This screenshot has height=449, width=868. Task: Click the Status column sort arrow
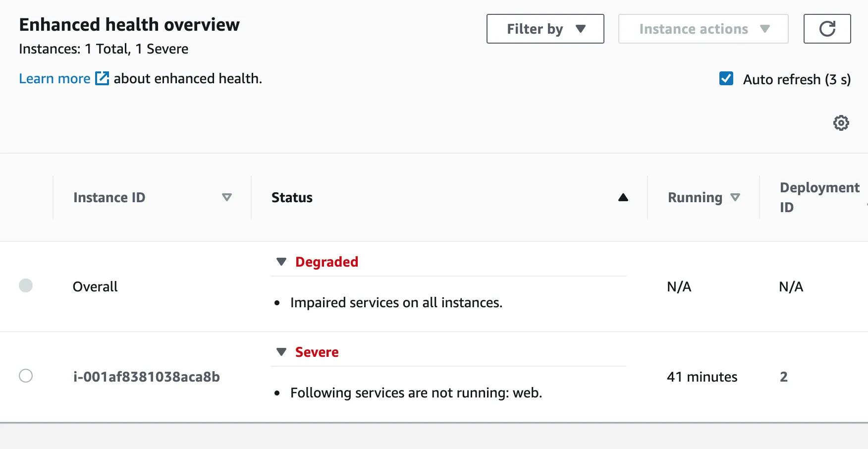coord(623,197)
